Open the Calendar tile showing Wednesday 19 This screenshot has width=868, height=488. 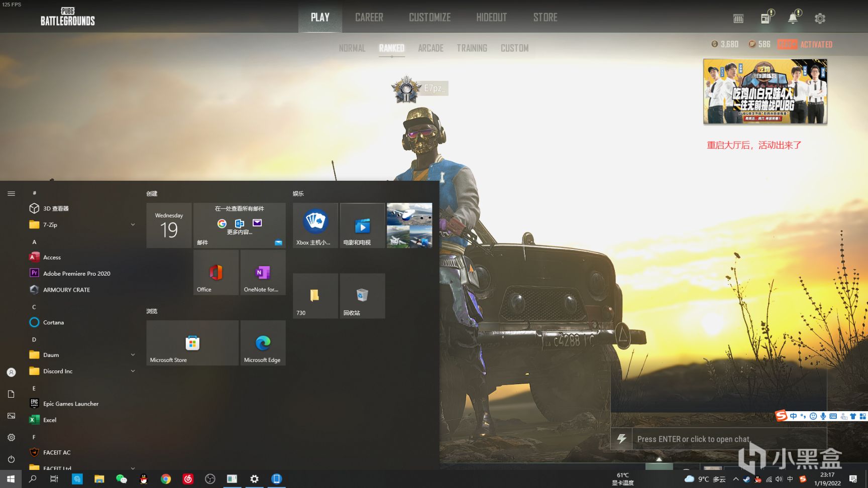[x=169, y=225]
